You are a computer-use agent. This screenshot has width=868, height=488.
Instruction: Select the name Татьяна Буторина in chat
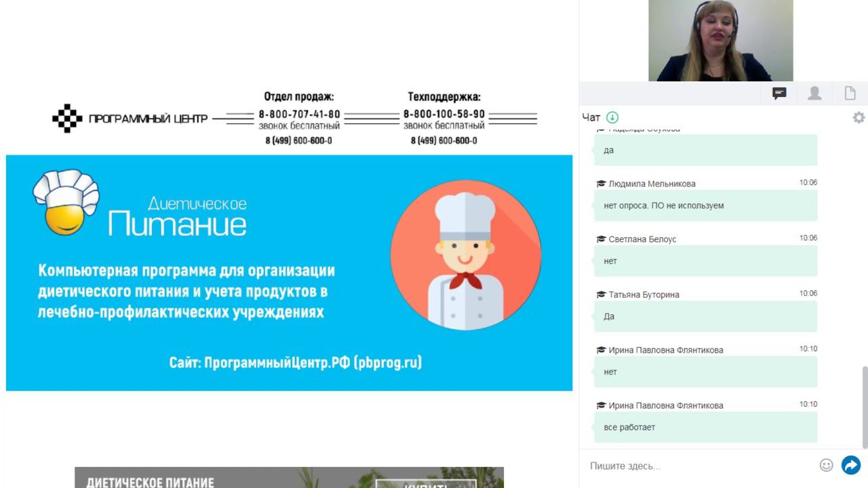644,295
